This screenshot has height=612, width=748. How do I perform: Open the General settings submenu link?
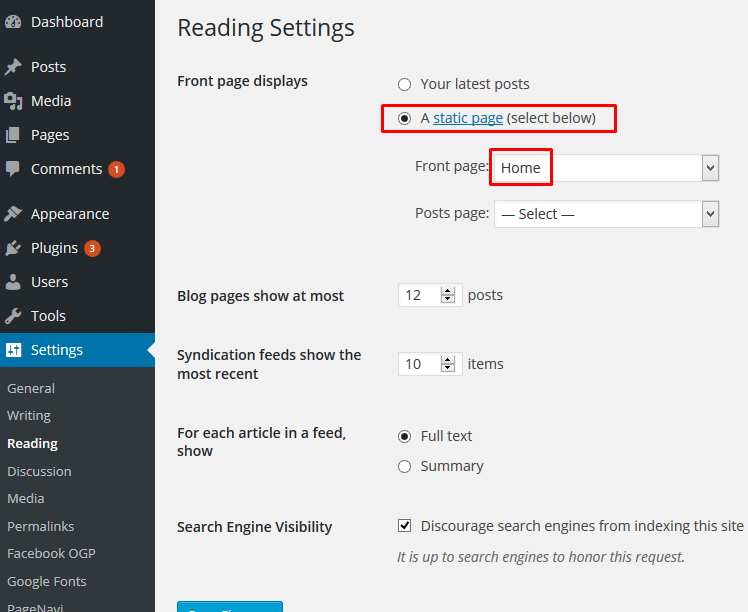tap(31, 388)
